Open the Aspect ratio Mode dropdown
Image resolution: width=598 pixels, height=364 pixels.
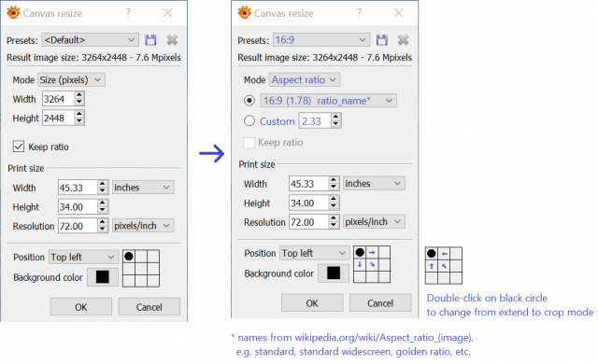[305, 80]
